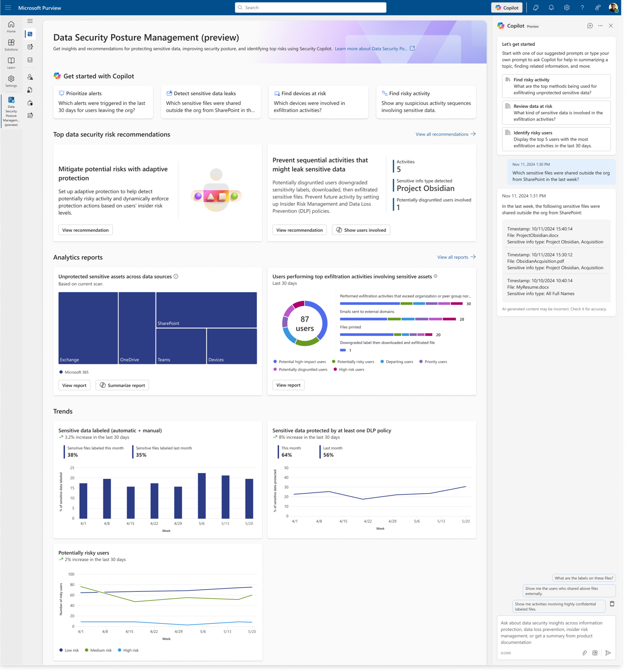
Task: Select the SharePoint treemap tile
Action: tap(206, 310)
